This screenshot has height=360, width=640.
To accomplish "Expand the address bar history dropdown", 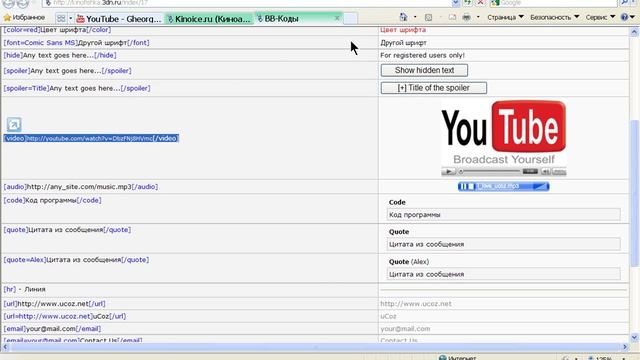I will point(456,3).
